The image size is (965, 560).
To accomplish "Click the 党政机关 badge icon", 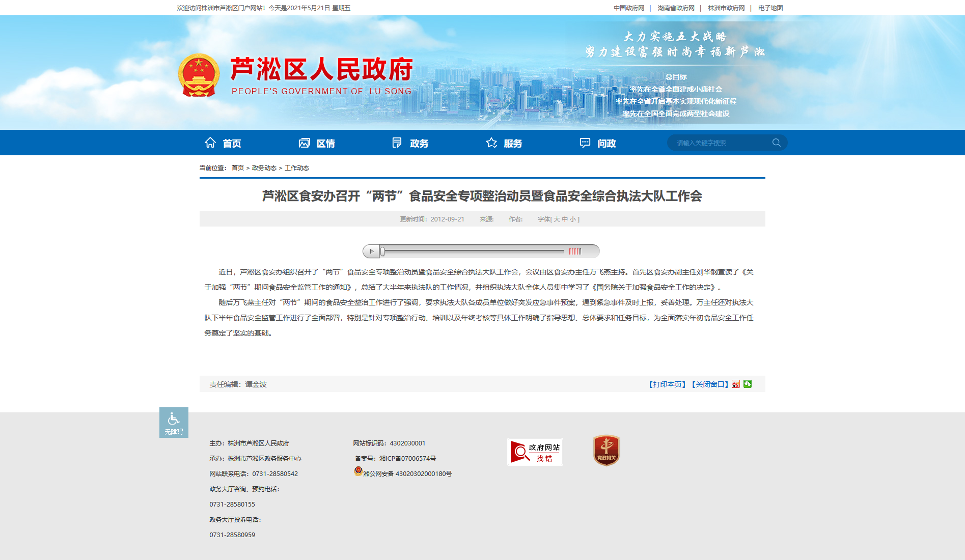I will tap(606, 451).
